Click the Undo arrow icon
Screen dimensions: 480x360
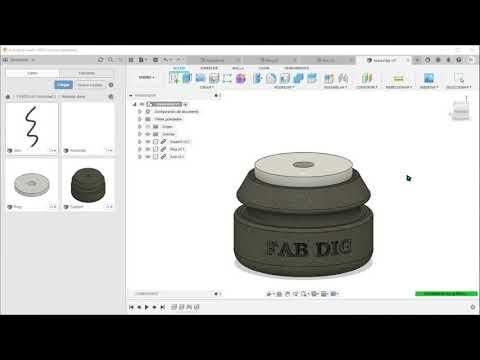coord(166,60)
